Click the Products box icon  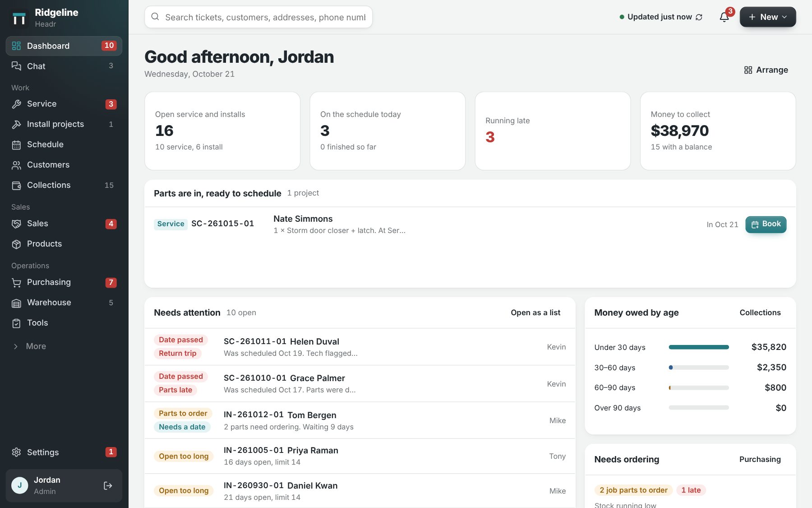pyautogui.click(x=16, y=244)
